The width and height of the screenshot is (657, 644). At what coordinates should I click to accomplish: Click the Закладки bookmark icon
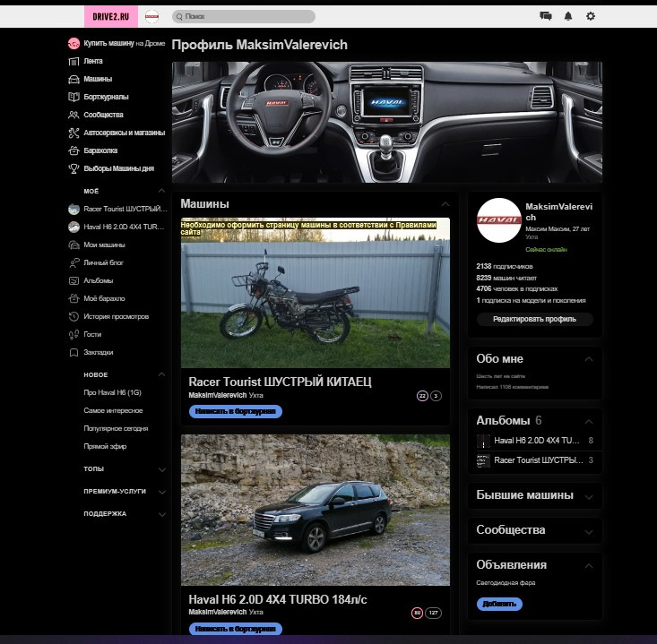[x=73, y=353]
